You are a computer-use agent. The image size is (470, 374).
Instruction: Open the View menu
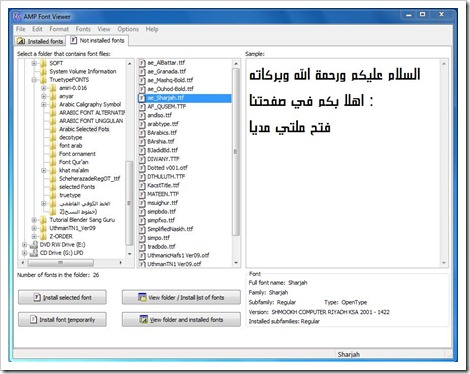tap(104, 29)
